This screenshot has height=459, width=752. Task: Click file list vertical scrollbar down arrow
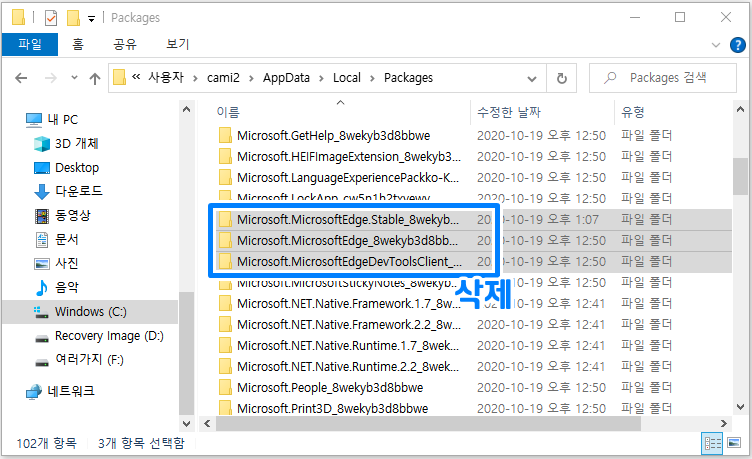[x=740, y=407]
